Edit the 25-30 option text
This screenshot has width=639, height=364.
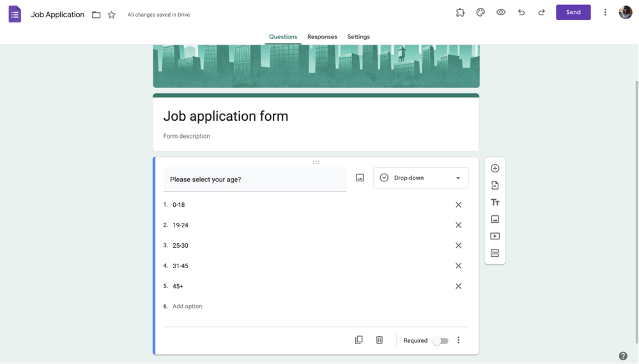click(181, 245)
